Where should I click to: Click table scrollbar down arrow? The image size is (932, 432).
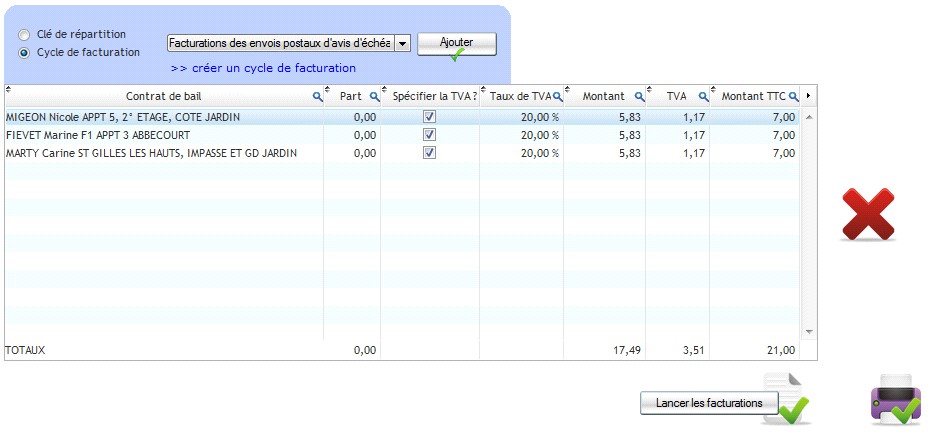pos(808,332)
